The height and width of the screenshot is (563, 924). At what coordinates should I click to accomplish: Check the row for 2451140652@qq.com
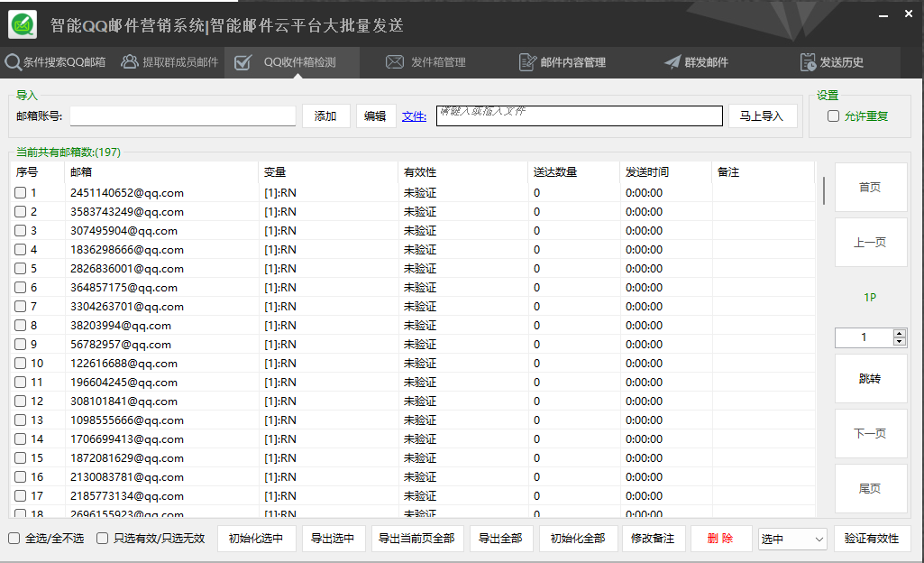(20, 193)
